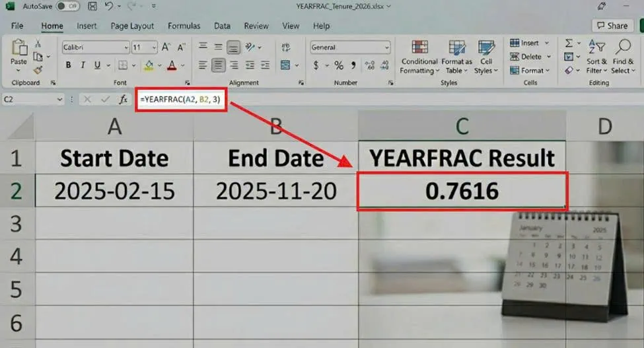
Task: Toggle Bold formatting
Action: pyautogui.click(x=68, y=65)
